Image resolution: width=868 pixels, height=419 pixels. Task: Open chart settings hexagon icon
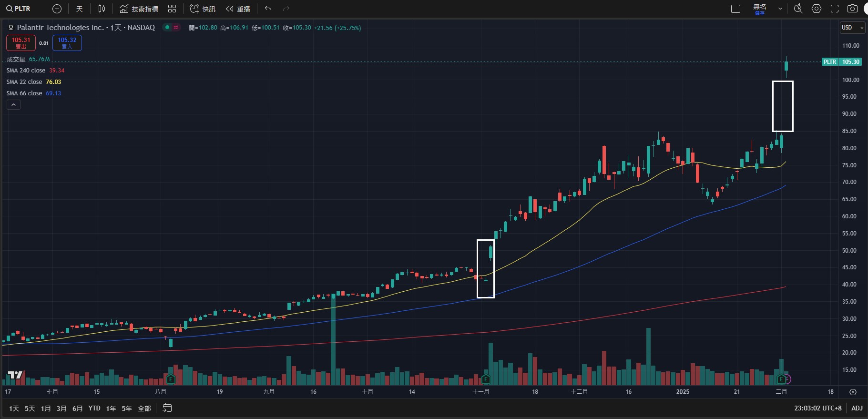point(817,9)
